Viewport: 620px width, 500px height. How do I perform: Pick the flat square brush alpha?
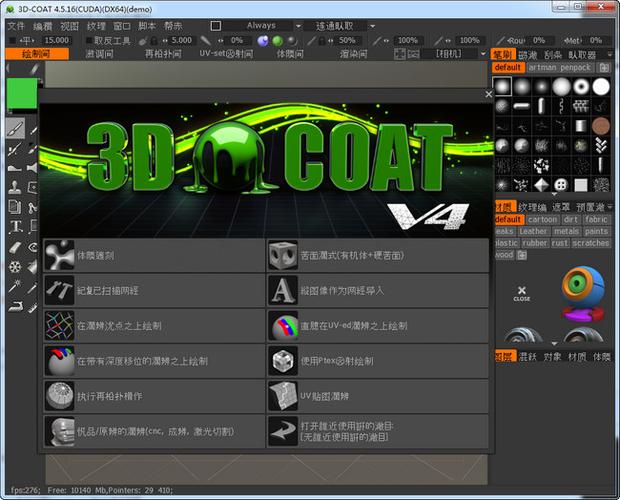(x=581, y=185)
